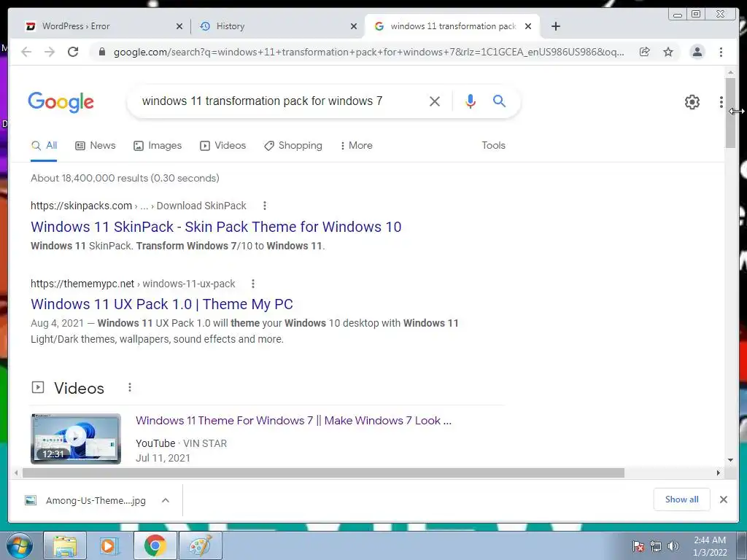Close the History tab
This screenshot has height=560, width=747.
point(354,26)
